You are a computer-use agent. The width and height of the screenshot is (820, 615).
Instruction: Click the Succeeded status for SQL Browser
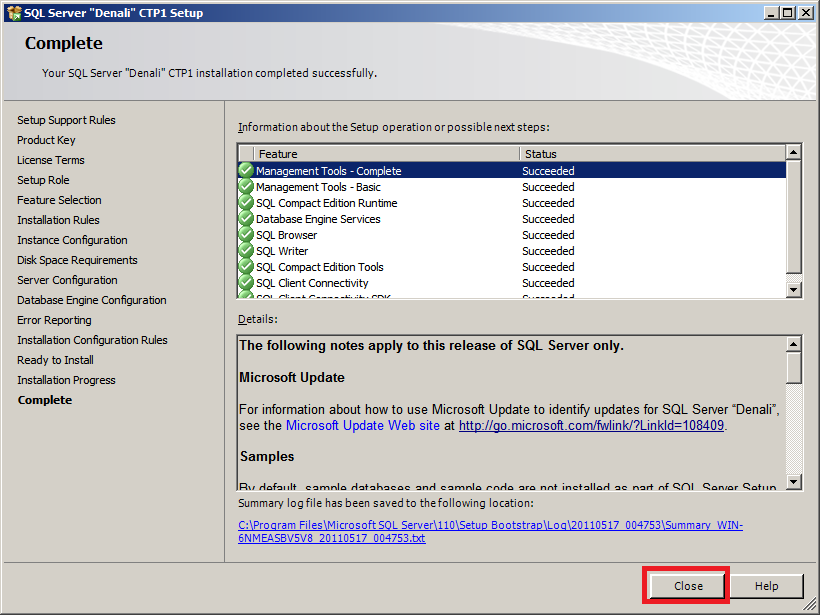coord(548,235)
